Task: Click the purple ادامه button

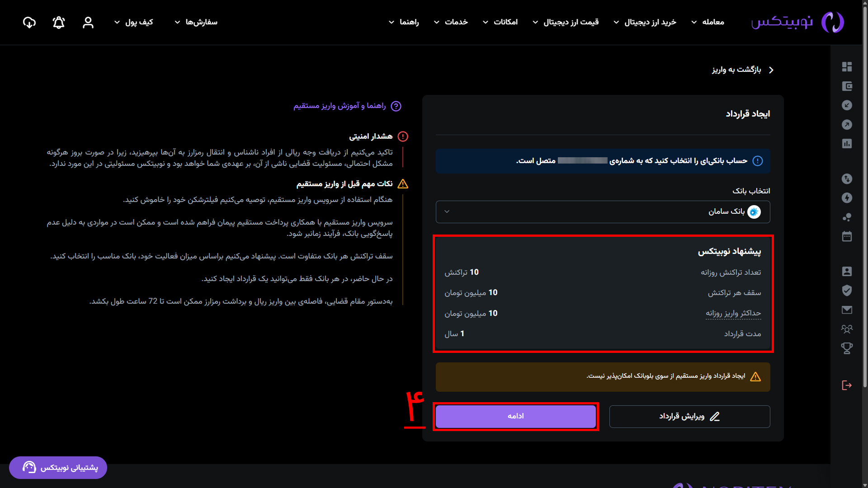Action: pyautogui.click(x=515, y=416)
